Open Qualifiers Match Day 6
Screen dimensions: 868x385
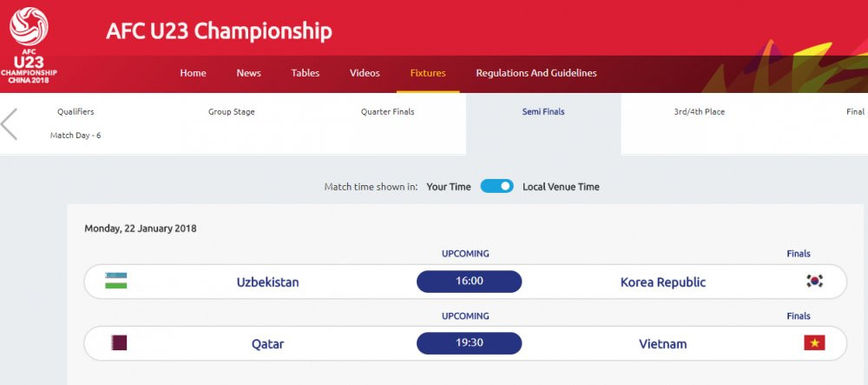[x=76, y=136]
